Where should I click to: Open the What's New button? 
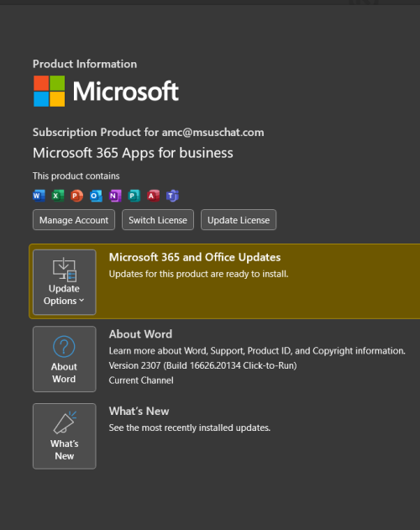click(64, 436)
